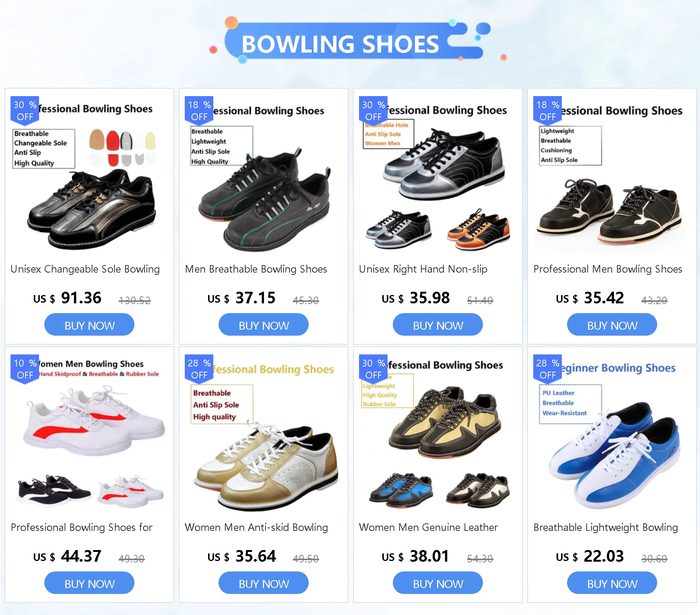Click BUY NOW for the 44.37 white sneaker shoes

pos(89,583)
